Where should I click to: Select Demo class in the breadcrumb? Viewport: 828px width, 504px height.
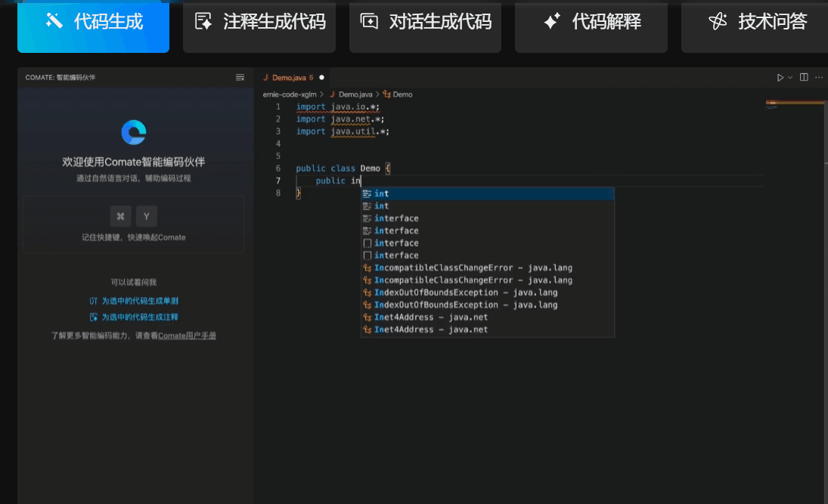tap(402, 94)
